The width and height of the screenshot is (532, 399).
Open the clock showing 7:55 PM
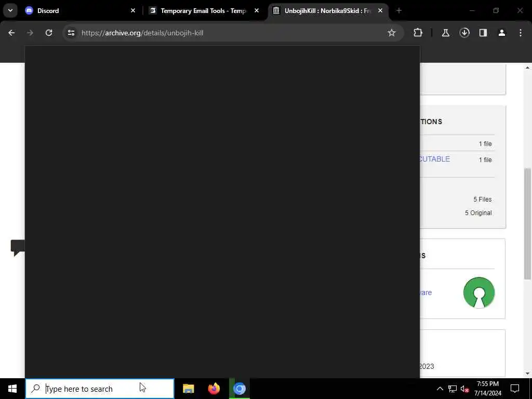click(487, 389)
